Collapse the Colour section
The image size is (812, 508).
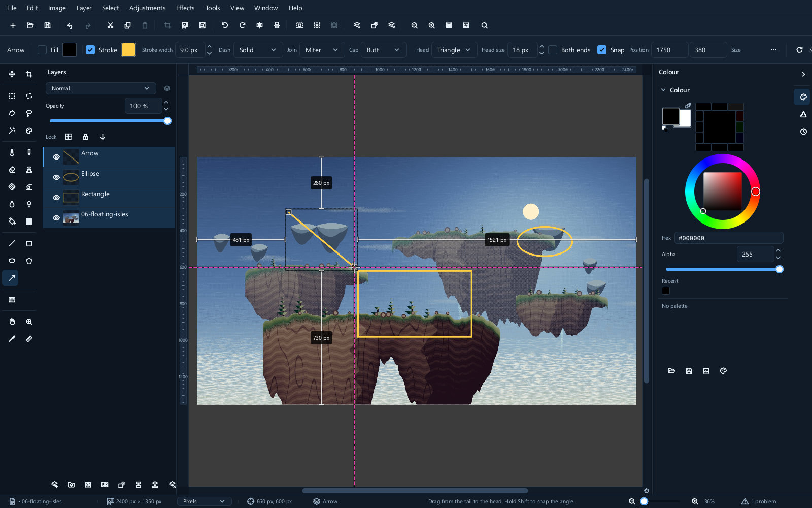tap(663, 90)
